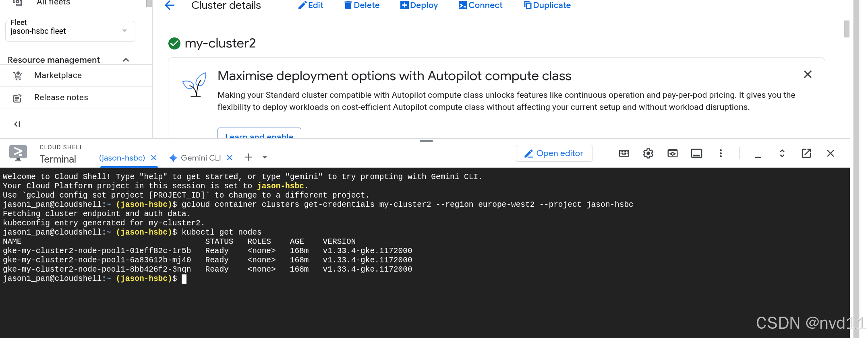
Task: Click the session information screen icon
Action: tap(696, 153)
